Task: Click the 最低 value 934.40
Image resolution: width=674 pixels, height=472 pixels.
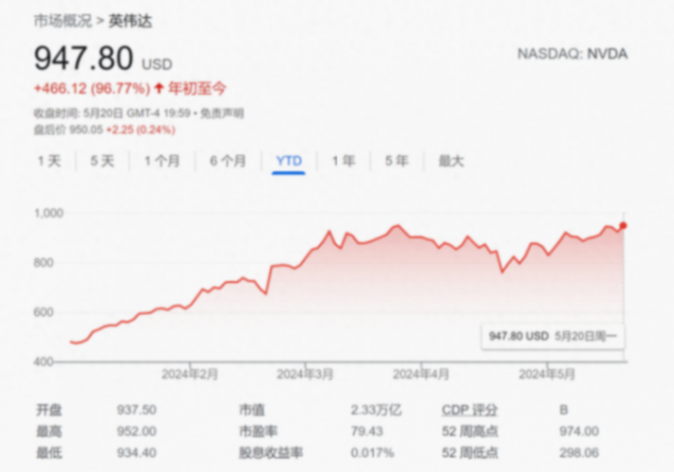Action: coord(137,453)
